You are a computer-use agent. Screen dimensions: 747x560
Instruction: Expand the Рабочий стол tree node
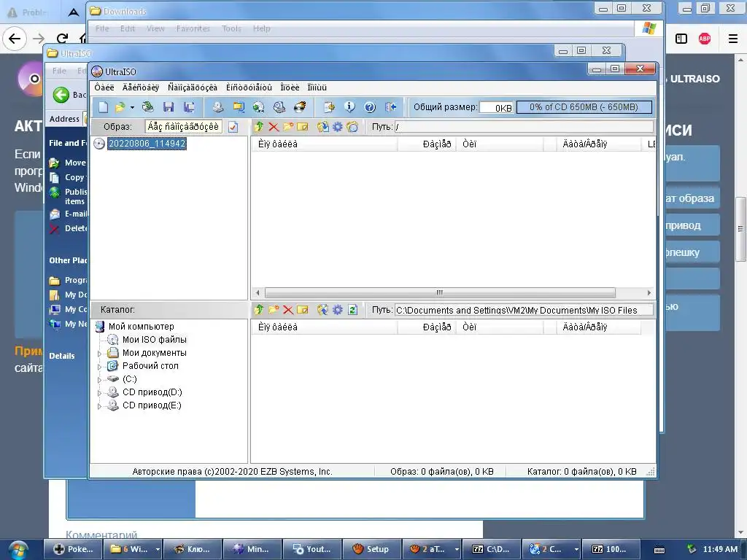point(99,367)
